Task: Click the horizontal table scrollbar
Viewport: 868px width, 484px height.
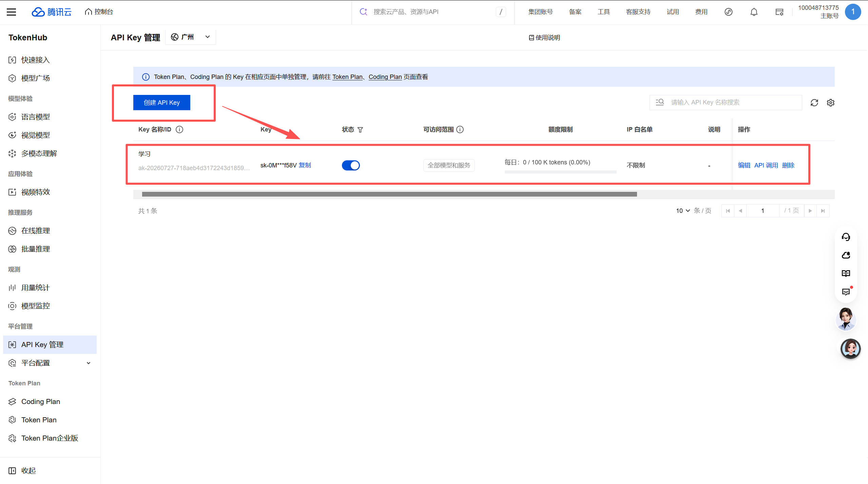Action: click(x=389, y=194)
